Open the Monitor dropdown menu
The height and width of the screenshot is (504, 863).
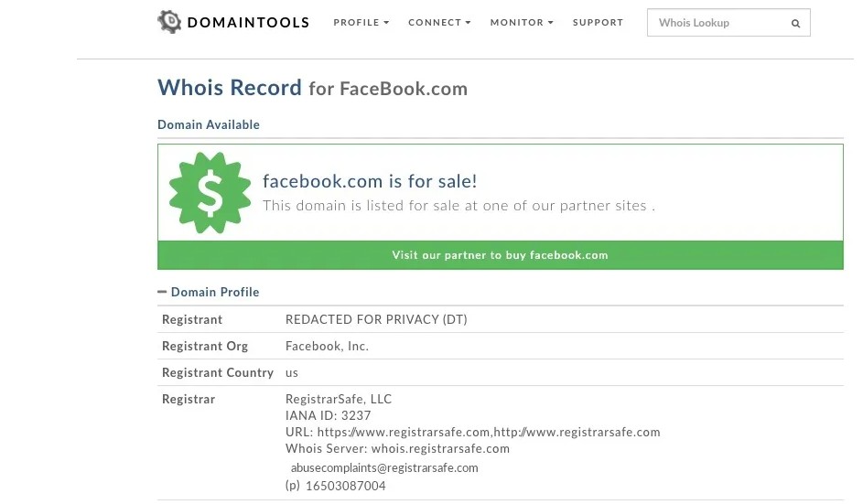click(522, 23)
